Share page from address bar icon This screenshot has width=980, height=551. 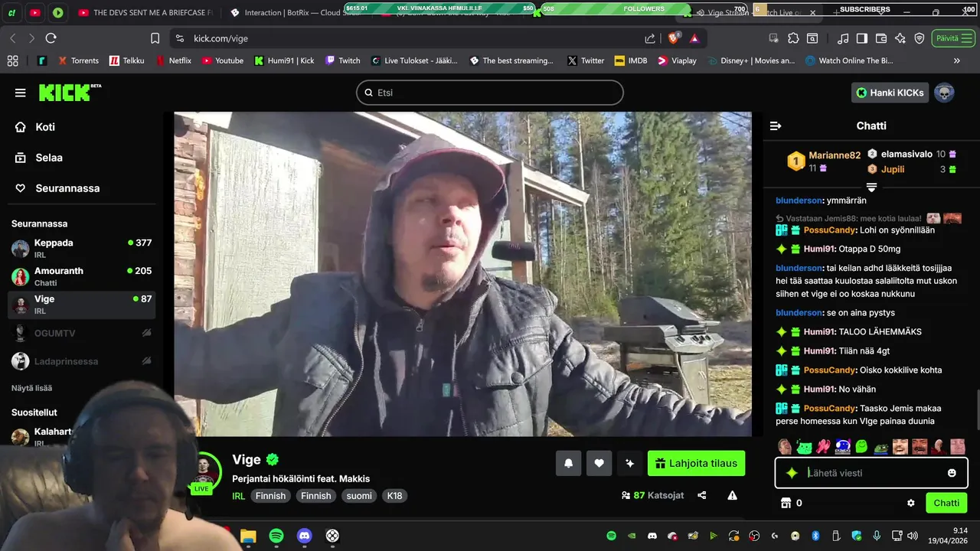tap(650, 38)
